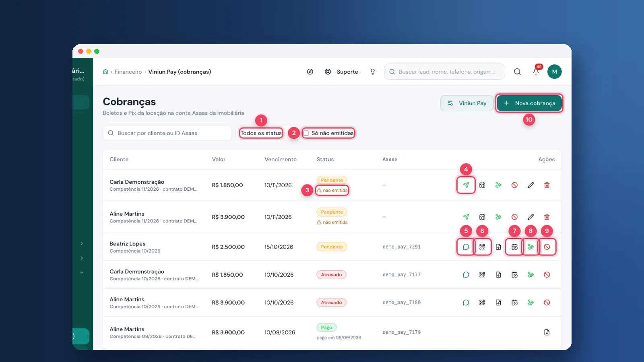The width and height of the screenshot is (644, 362).
Task: Edit Aline Martins' 11/2026 charge with pencil
Action: coord(530,217)
